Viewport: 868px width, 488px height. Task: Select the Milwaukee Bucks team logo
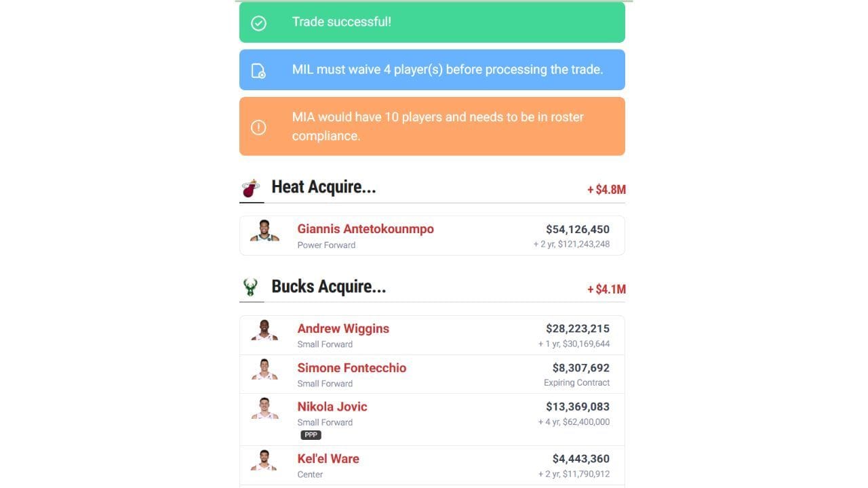tap(250, 287)
